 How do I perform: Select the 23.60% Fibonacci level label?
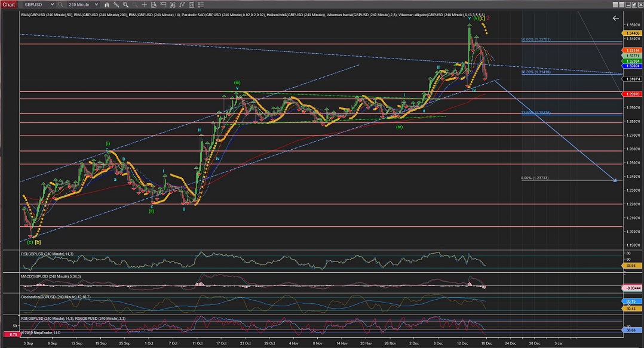[x=535, y=112]
